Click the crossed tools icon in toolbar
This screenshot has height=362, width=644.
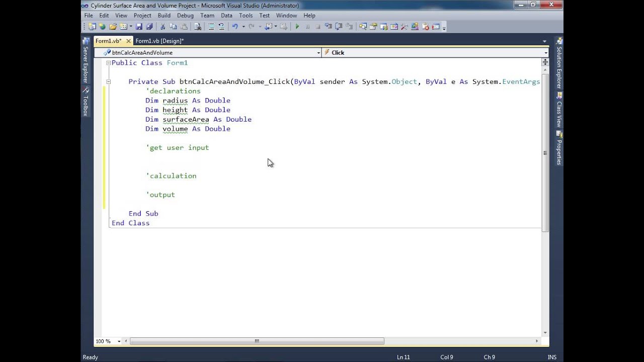(x=405, y=26)
